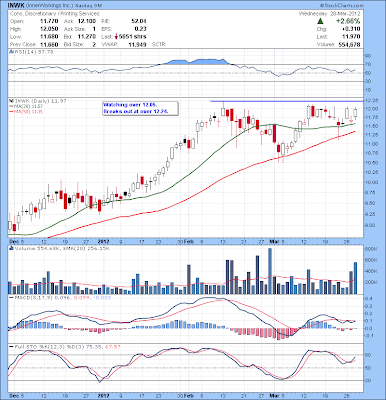Click the MACD(8,17,9) indicator label
Image resolution: width=386 pixels, height=400 pixels.
pyautogui.click(x=33, y=297)
